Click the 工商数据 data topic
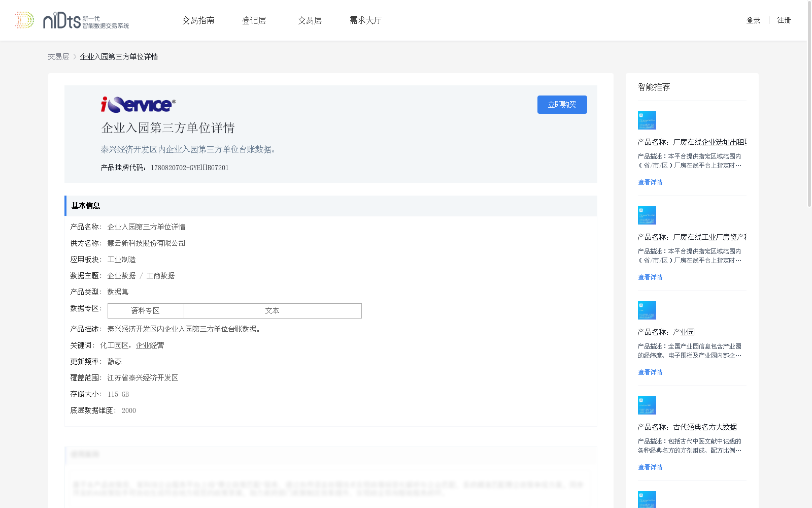The height and width of the screenshot is (508, 812). (x=160, y=276)
